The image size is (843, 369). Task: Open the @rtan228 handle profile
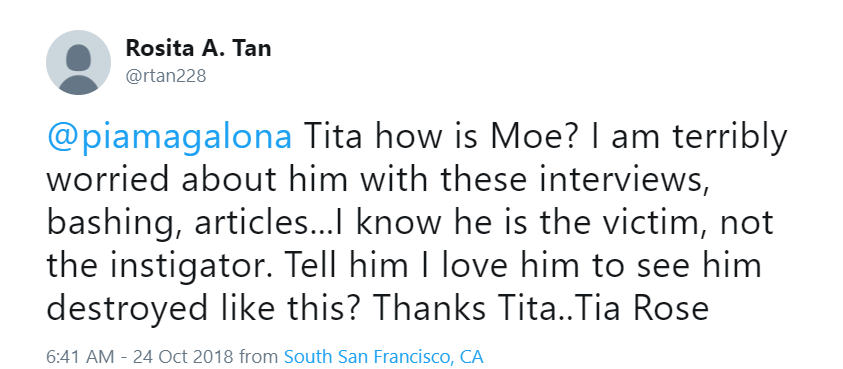coord(166,76)
